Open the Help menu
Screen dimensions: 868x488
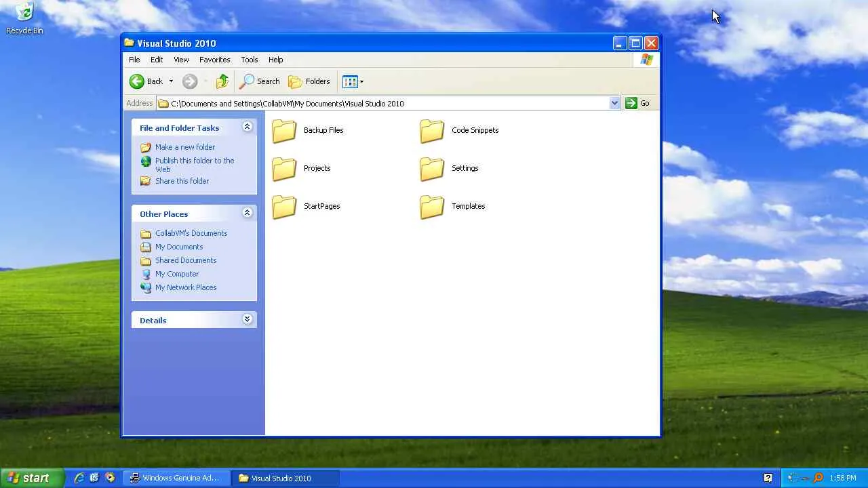tap(275, 60)
